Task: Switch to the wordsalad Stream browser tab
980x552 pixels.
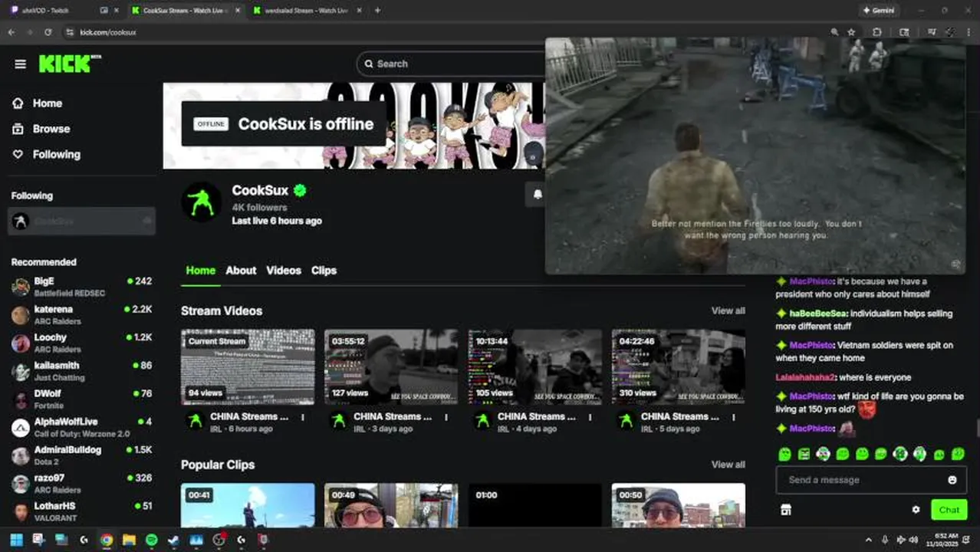Action: click(x=305, y=11)
